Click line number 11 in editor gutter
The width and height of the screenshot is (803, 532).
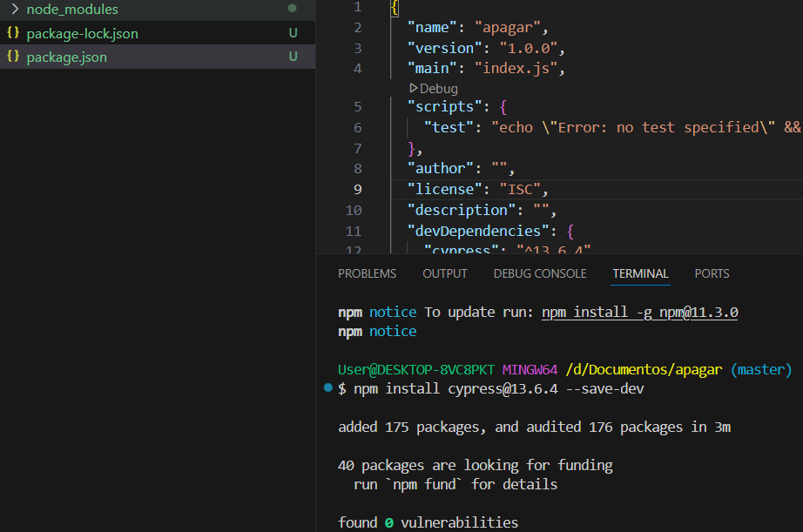(354, 232)
